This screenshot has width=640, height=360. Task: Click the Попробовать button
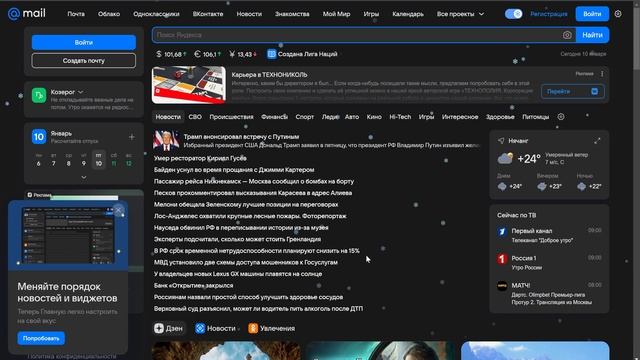pyautogui.click(x=41, y=338)
